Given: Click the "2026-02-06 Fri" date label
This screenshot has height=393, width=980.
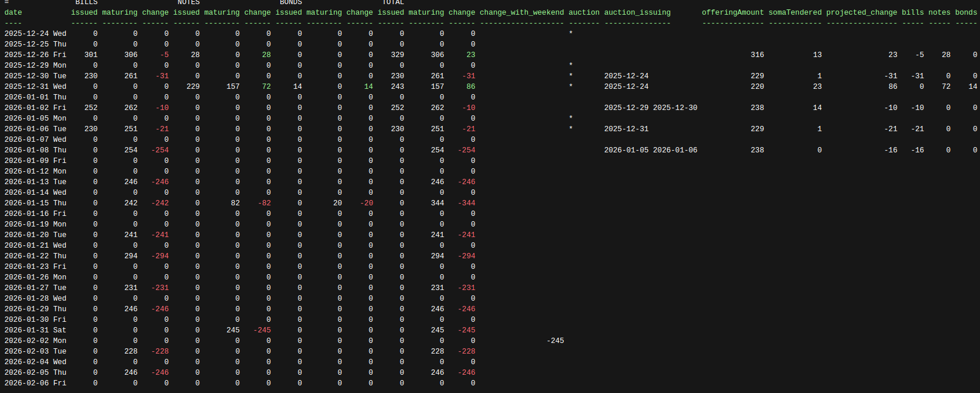Looking at the screenshot, I should click(35, 383).
